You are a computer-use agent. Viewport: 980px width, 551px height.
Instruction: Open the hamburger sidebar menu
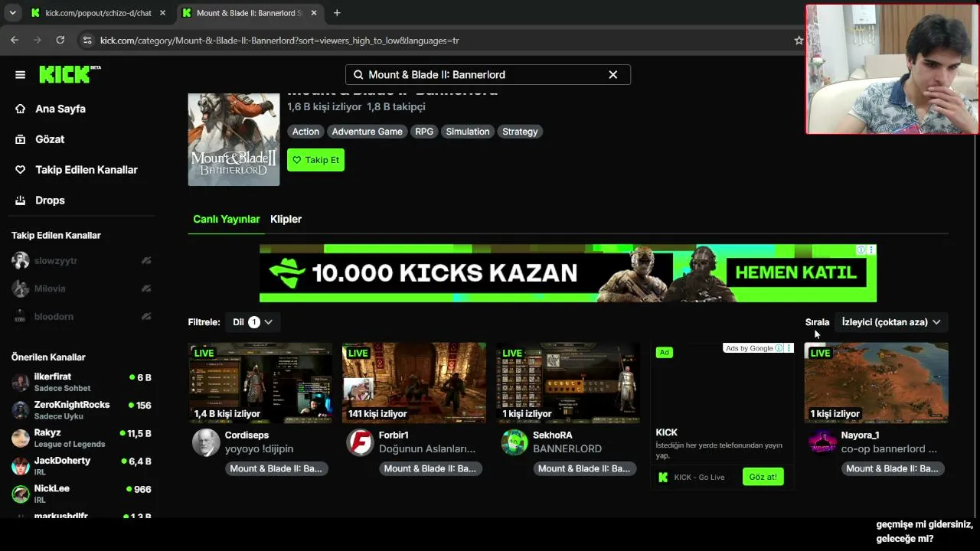click(21, 74)
